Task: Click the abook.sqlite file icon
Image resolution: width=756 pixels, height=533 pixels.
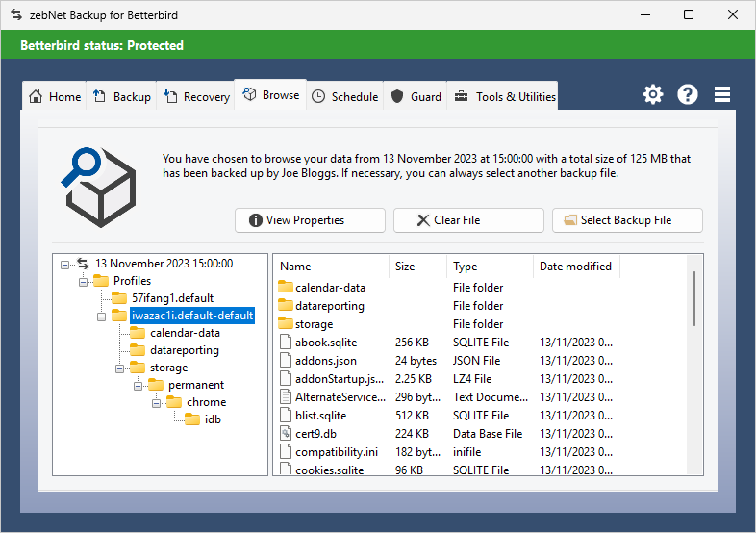Action: point(285,343)
